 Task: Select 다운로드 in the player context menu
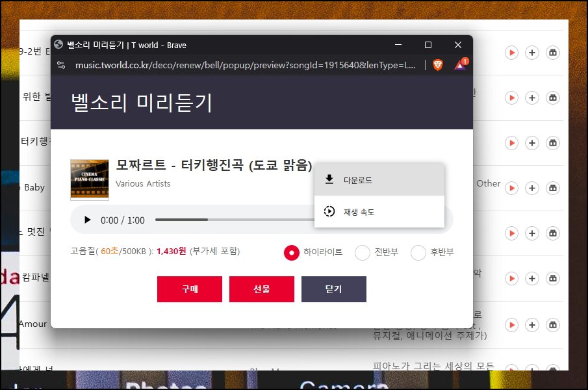click(379, 179)
